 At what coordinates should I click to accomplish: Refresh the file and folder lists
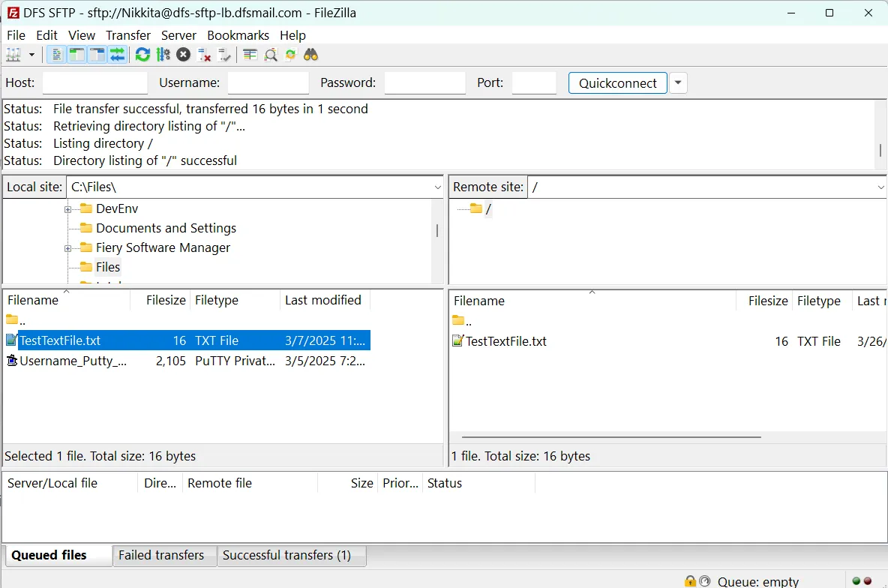142,55
